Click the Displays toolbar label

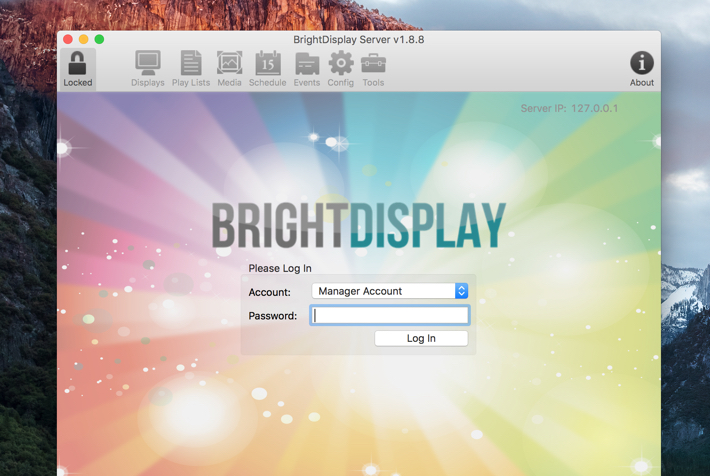(x=148, y=82)
